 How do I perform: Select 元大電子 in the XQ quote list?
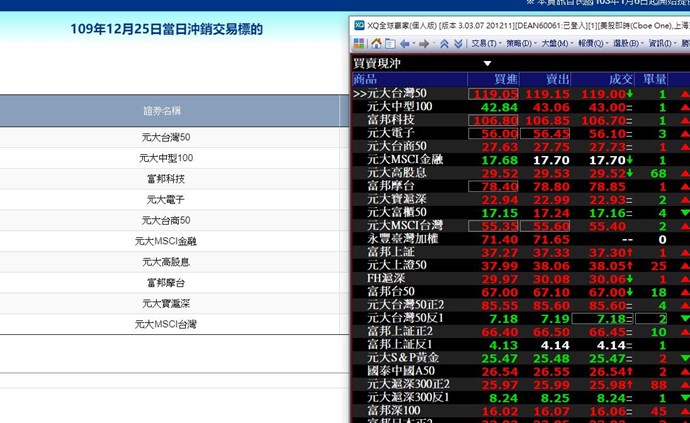[x=521, y=133]
